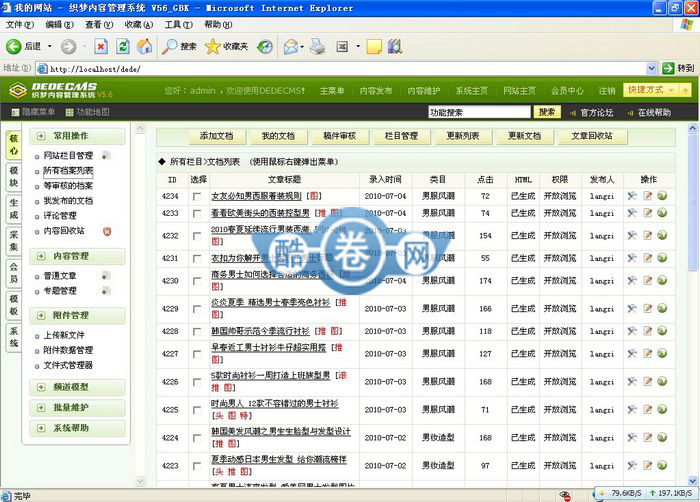Click the main content vertical scrollbar

pyautogui.click(x=693, y=306)
